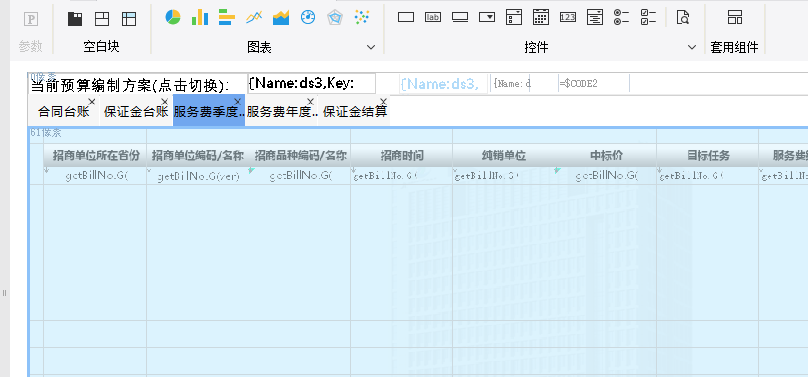Select the 中标价 column header
The width and height of the screenshot is (808, 377).
coord(606,155)
